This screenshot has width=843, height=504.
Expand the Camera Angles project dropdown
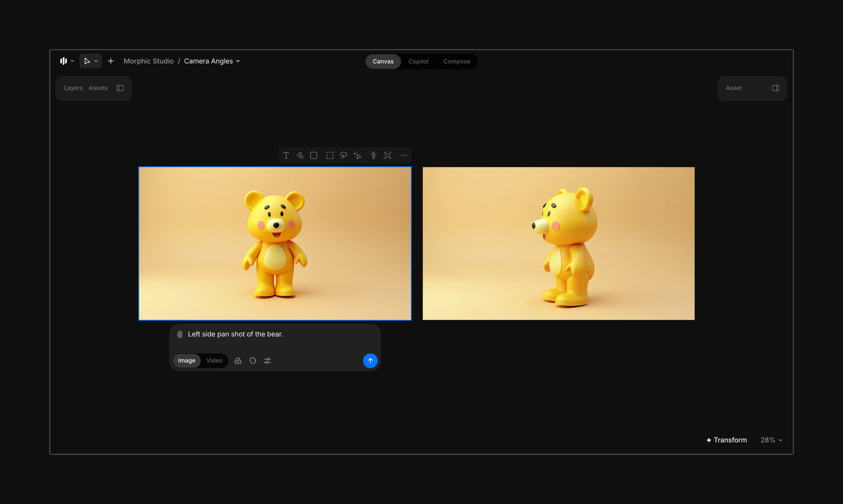coord(238,61)
